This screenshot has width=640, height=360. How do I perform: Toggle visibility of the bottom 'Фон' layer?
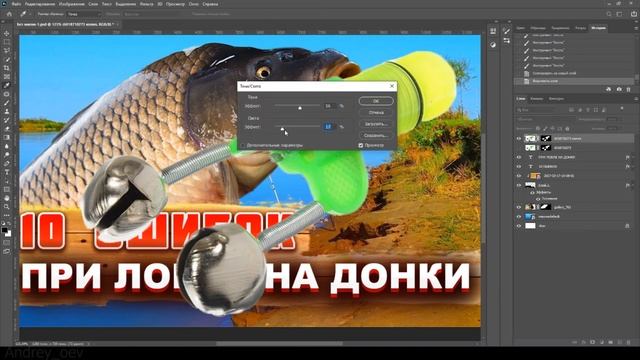click(x=519, y=226)
